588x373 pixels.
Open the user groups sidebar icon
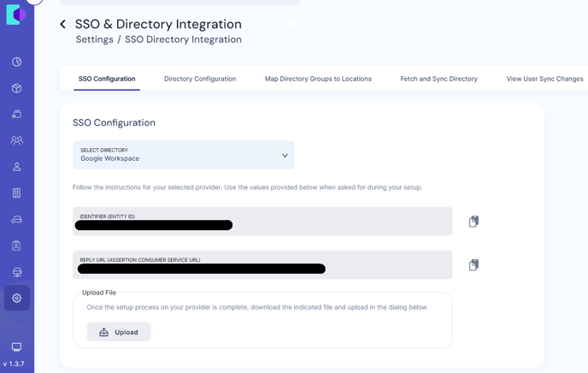[x=17, y=140]
